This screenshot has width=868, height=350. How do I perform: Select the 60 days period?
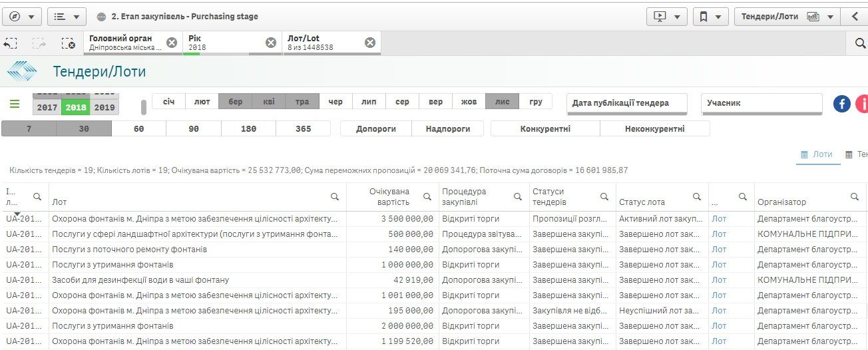(x=138, y=128)
